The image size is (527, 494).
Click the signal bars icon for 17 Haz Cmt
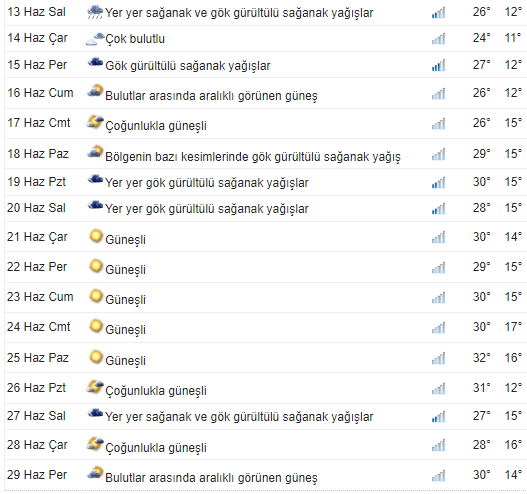tap(438, 124)
